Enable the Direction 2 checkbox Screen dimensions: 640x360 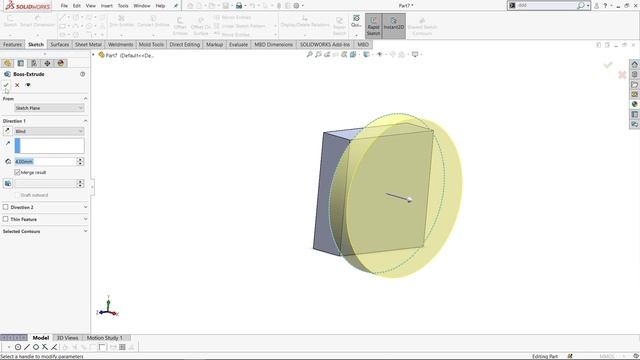point(6,207)
